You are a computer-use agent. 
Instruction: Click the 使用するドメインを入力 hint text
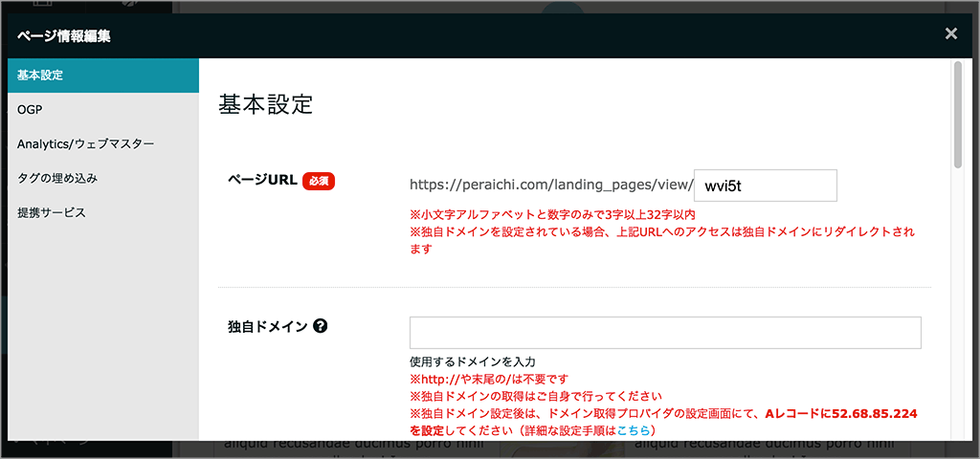[x=473, y=361]
